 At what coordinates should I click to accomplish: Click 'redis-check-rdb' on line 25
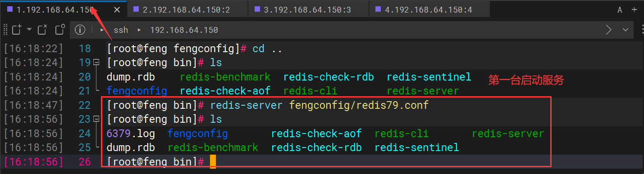click(x=316, y=147)
